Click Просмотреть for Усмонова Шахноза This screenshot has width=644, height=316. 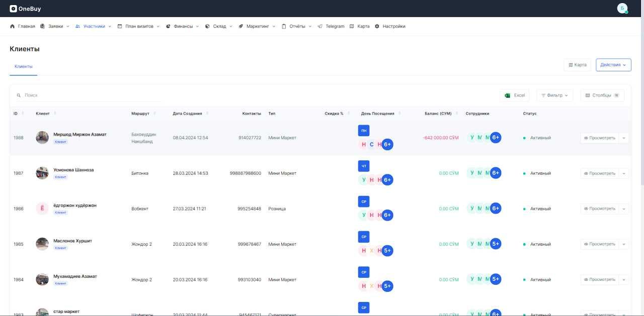600,173
